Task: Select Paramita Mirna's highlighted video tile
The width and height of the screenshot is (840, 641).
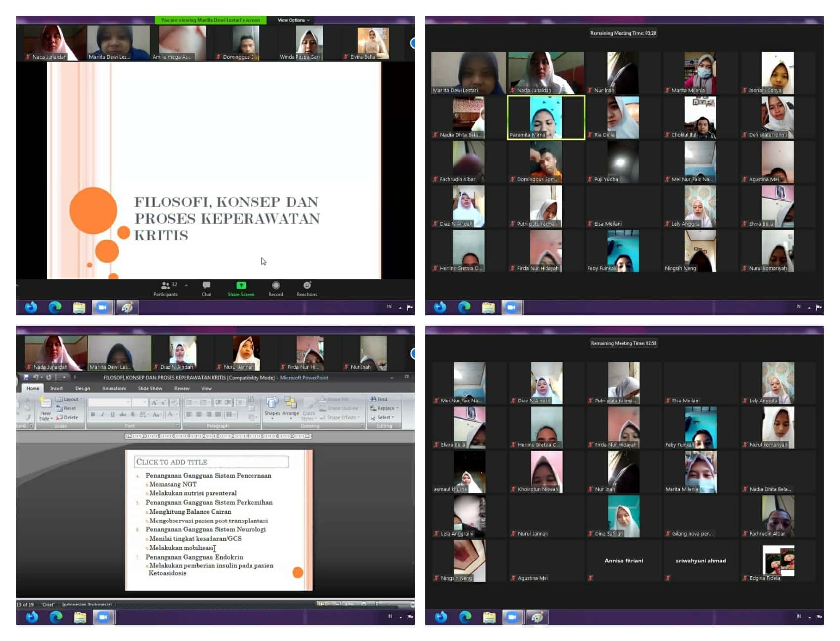Action: pos(546,118)
